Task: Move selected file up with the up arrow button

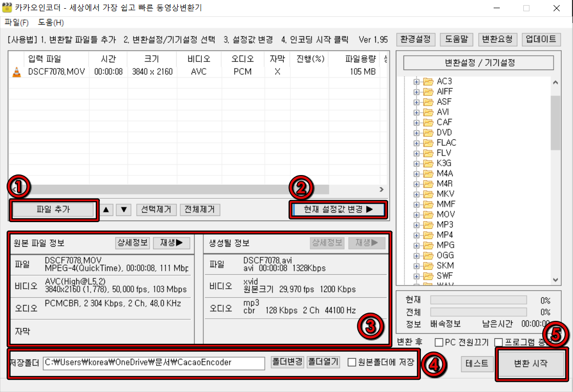Action: click(x=106, y=210)
